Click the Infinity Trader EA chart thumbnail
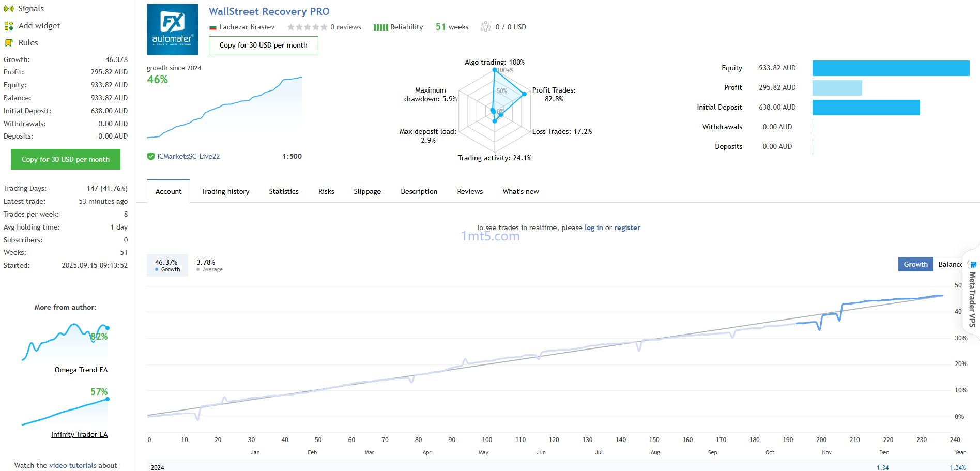The height and width of the screenshot is (471, 980). click(65, 412)
